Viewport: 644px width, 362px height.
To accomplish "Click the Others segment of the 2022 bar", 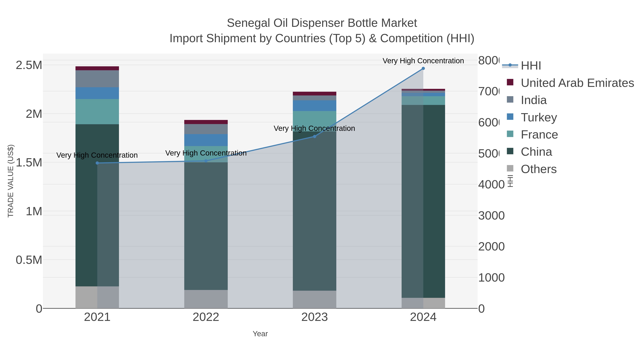I will 206,299.
